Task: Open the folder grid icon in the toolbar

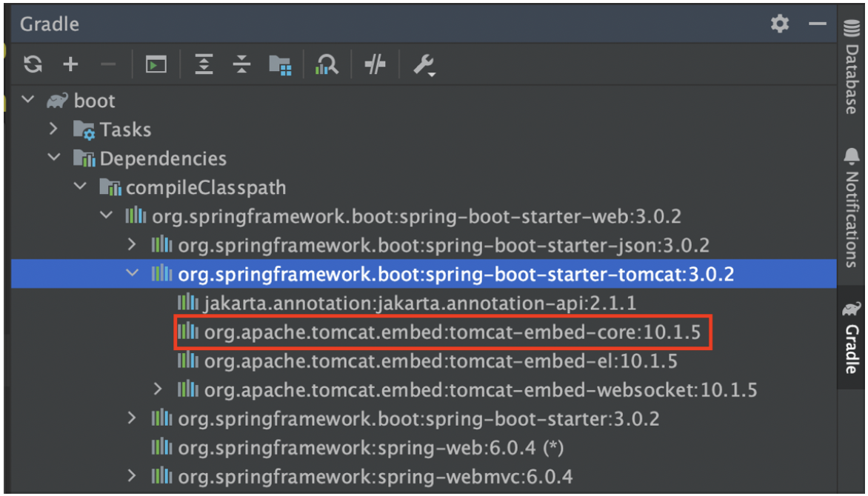Action: pyautogui.click(x=280, y=64)
